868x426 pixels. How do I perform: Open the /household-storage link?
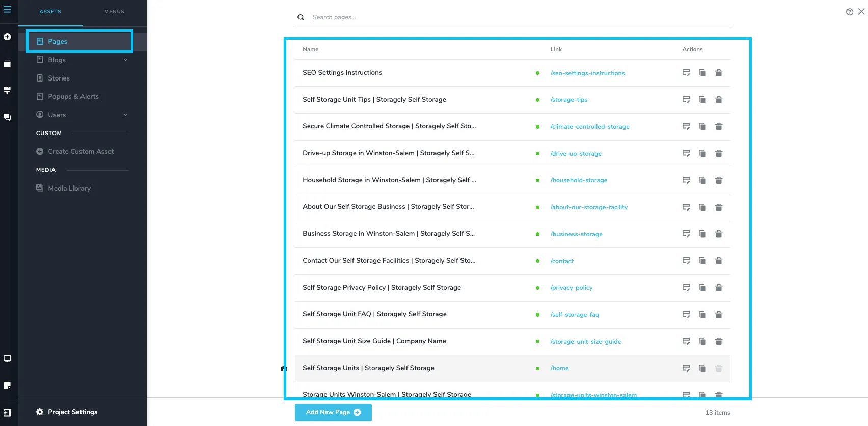point(579,180)
